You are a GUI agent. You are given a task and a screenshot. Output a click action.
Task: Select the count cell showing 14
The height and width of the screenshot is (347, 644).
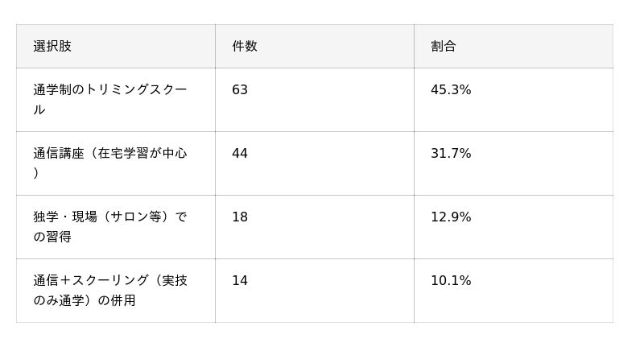315,291
